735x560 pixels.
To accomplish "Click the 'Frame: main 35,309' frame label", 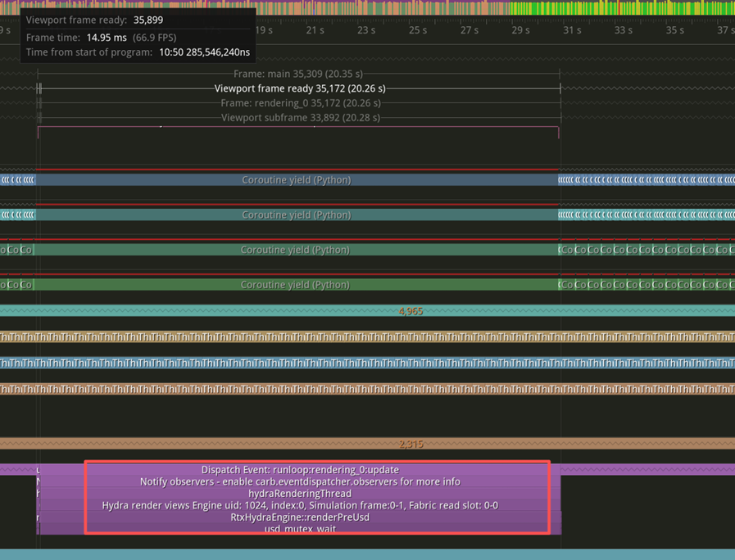I will [x=298, y=74].
